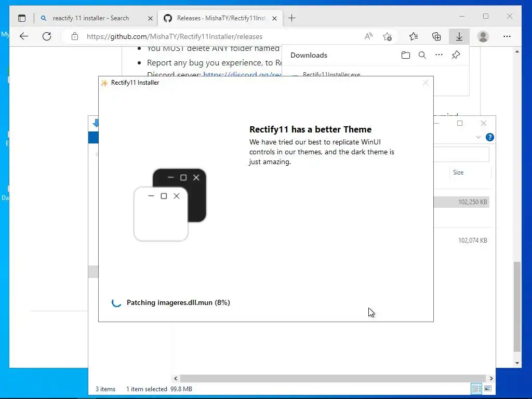
Task: Add this page to favorites
Action: [387, 36]
